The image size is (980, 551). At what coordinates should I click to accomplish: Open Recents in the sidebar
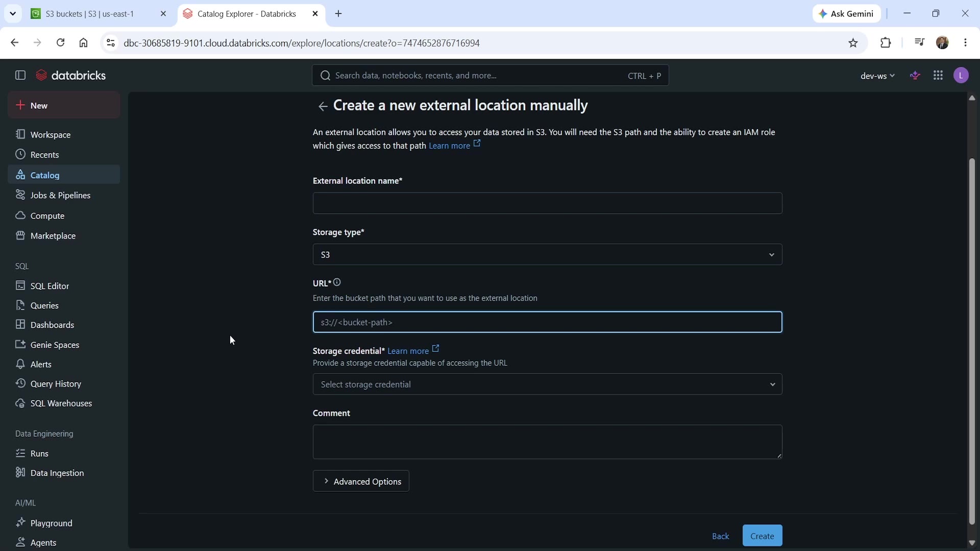coord(64,155)
